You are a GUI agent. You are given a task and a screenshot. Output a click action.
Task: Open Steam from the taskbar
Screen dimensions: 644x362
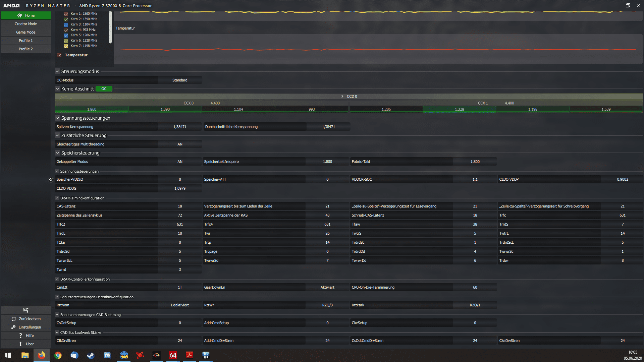point(91,355)
